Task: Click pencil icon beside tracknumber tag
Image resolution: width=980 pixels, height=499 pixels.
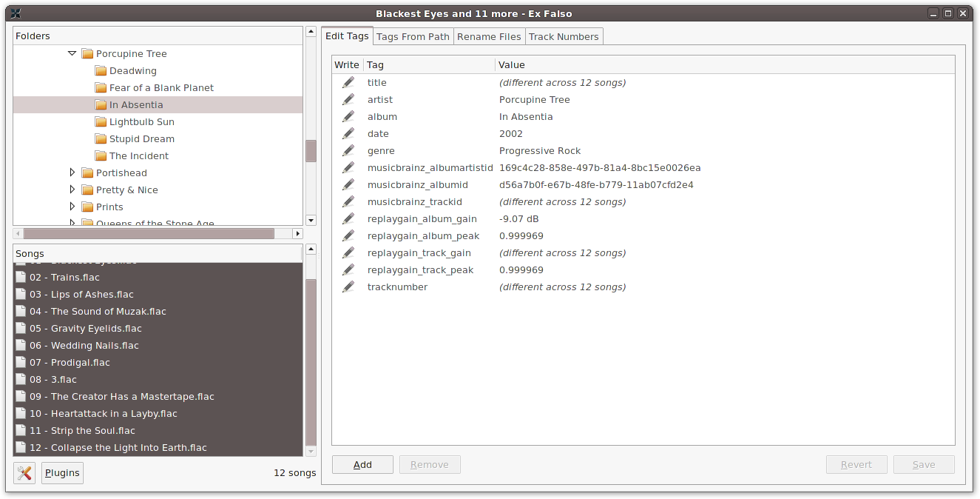Action: 348,287
